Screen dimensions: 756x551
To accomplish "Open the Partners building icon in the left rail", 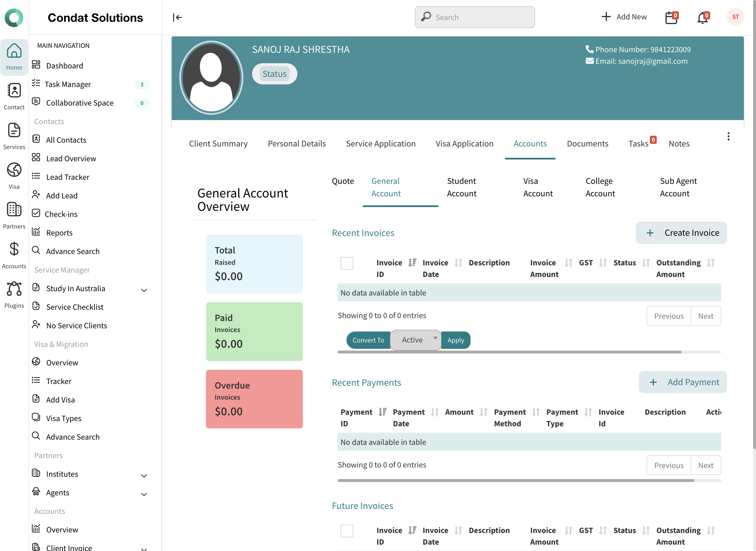I will (14, 215).
